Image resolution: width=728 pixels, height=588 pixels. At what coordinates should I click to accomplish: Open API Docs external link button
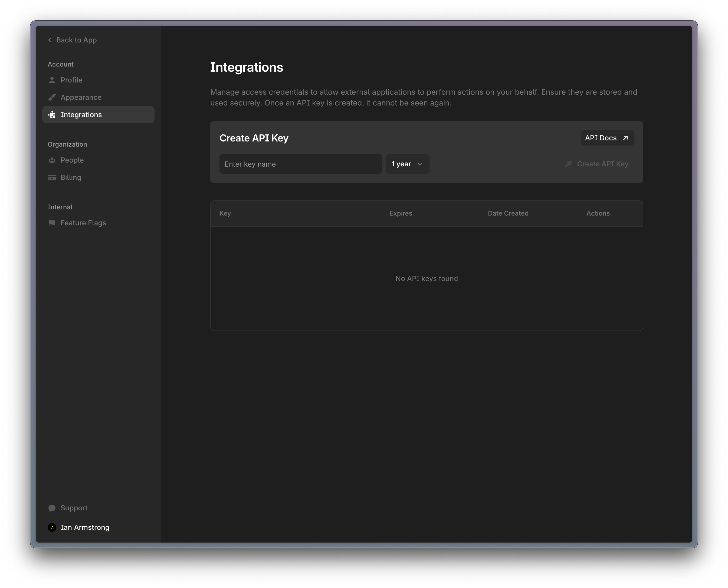[607, 138]
